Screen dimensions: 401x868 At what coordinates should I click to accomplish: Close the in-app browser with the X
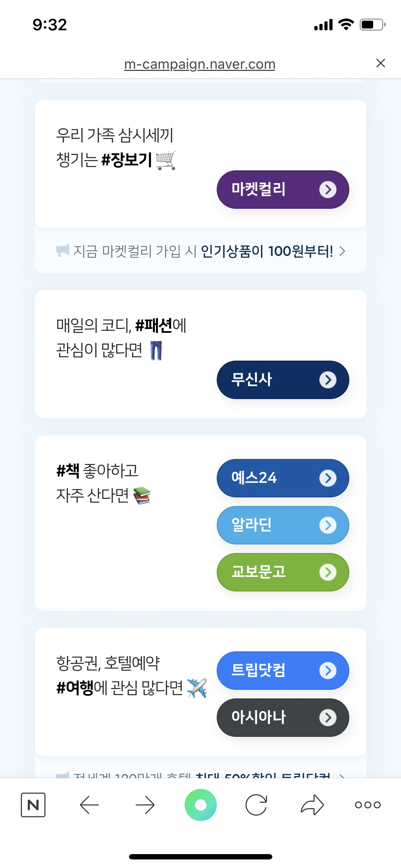(x=381, y=63)
